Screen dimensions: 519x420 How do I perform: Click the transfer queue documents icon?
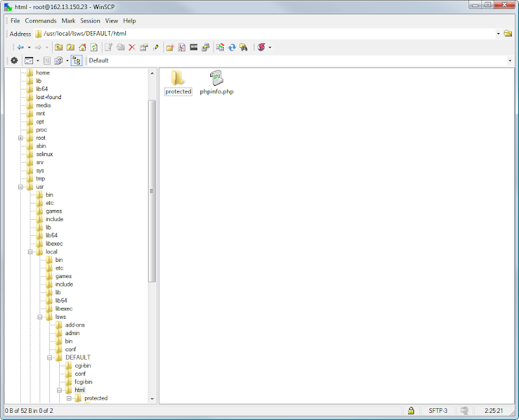click(58, 60)
